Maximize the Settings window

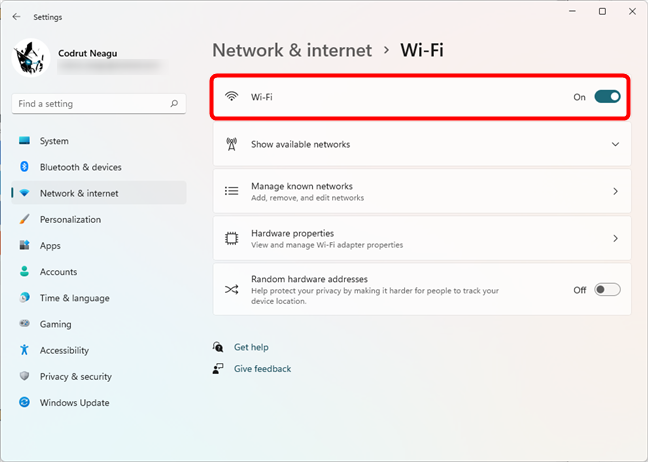coord(603,12)
